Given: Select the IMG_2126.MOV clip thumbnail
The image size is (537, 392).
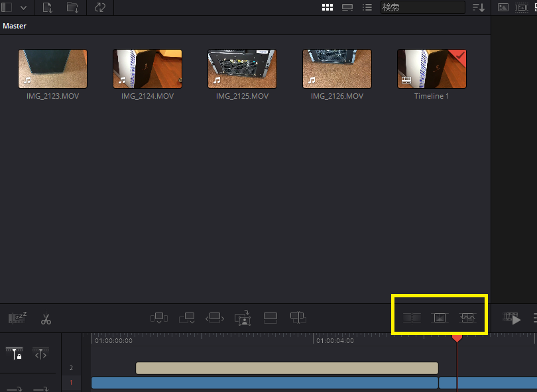Looking at the screenshot, I should pos(337,69).
